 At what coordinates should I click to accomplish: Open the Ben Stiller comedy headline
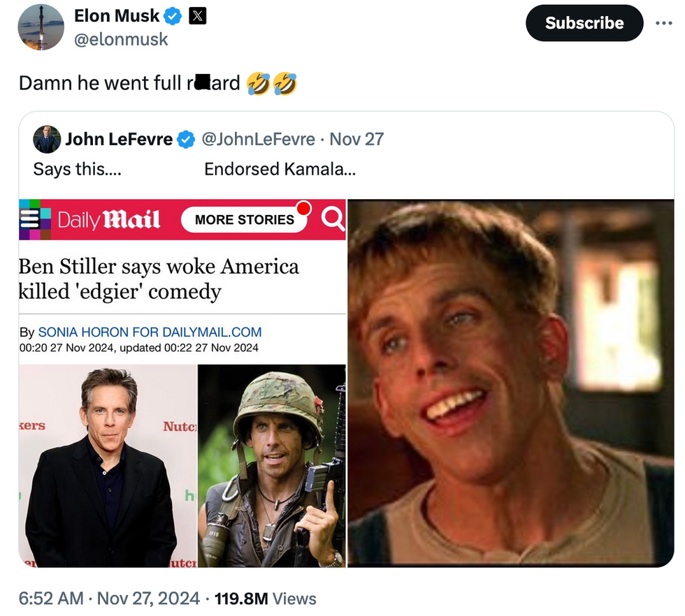point(159,278)
